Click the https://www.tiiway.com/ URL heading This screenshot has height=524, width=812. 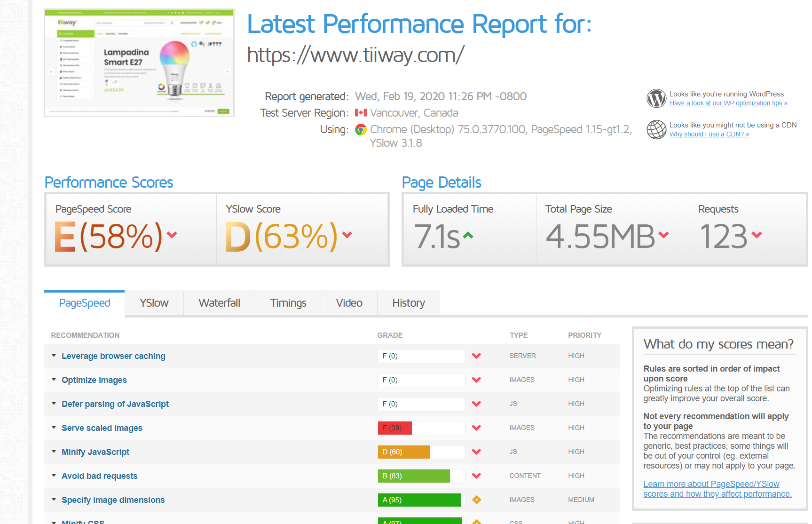click(x=356, y=55)
